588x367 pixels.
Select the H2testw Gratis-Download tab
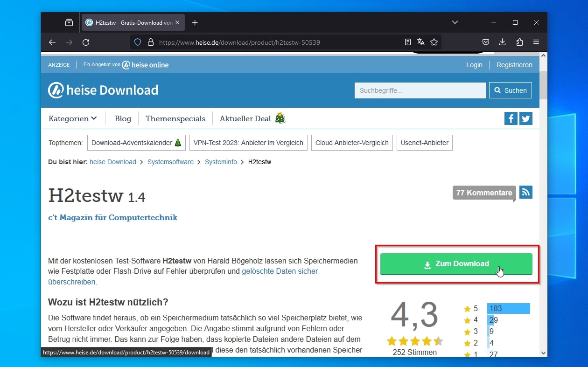click(133, 22)
